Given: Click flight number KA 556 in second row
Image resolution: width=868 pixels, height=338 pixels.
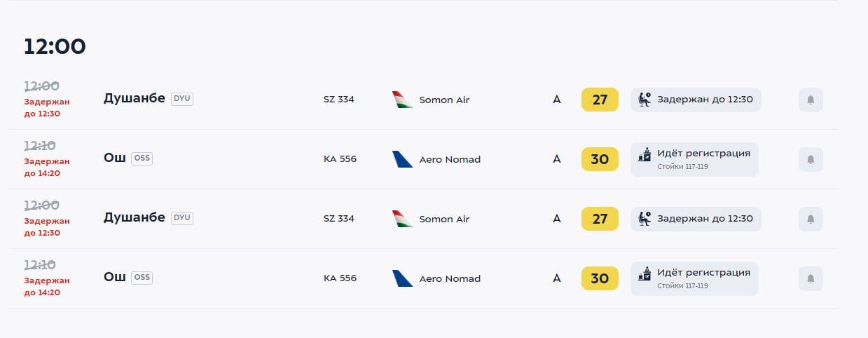Looking at the screenshot, I should [340, 159].
